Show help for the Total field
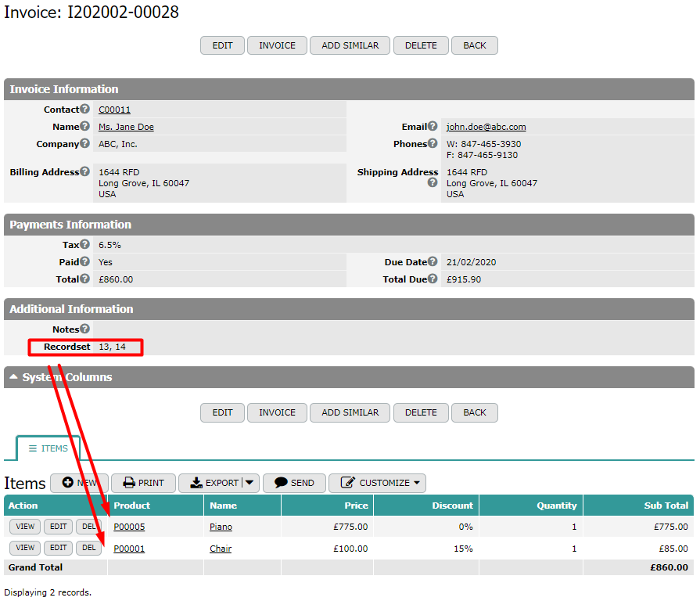 tap(84, 279)
